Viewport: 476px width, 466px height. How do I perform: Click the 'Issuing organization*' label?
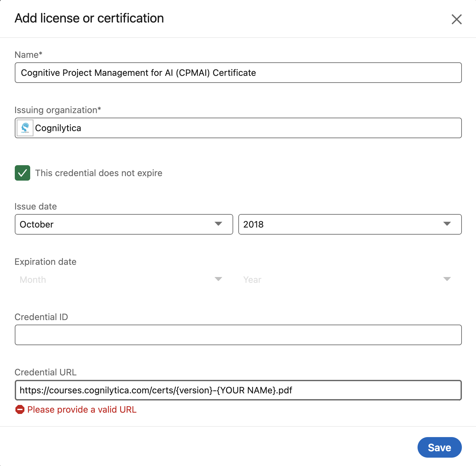tap(58, 110)
